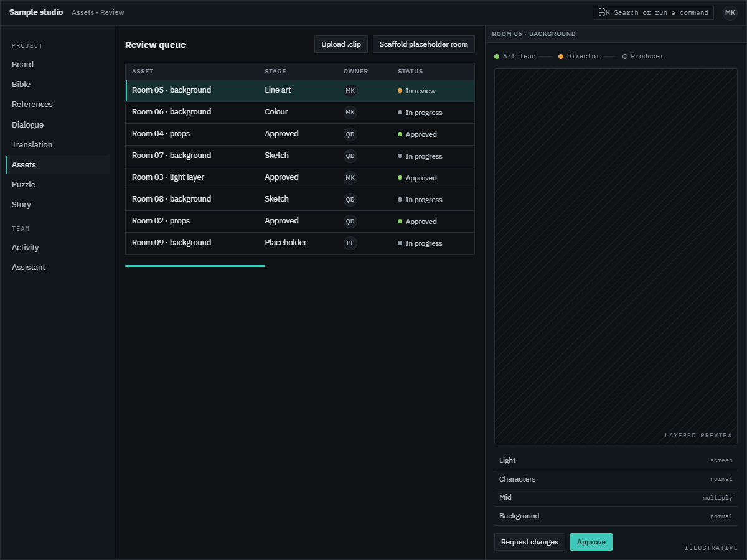
Task: Click the Producer review step
Action: [x=643, y=57]
